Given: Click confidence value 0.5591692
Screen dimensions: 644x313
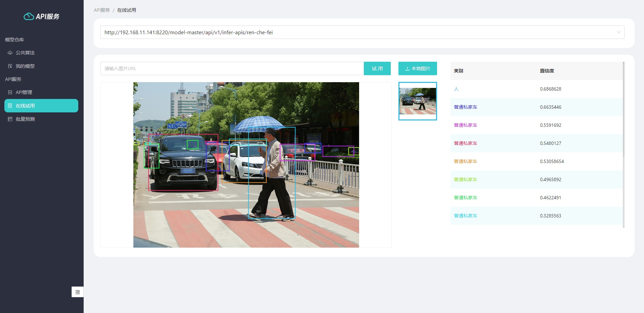Looking at the screenshot, I should (551, 125).
